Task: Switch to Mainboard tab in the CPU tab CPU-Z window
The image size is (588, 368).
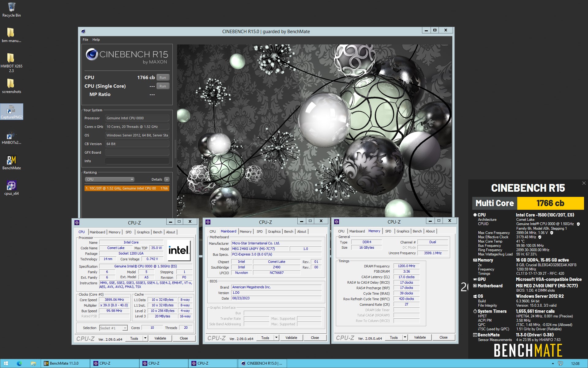Action: pos(97,232)
